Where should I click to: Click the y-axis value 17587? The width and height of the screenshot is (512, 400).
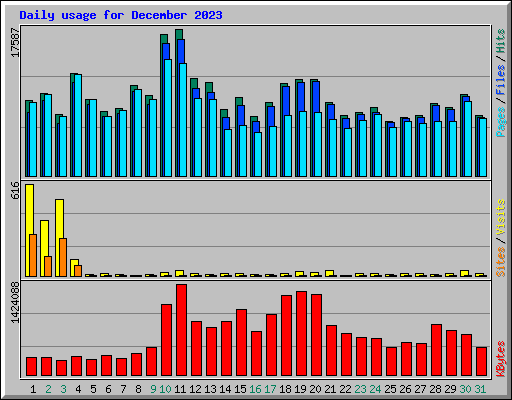[x=16, y=42]
